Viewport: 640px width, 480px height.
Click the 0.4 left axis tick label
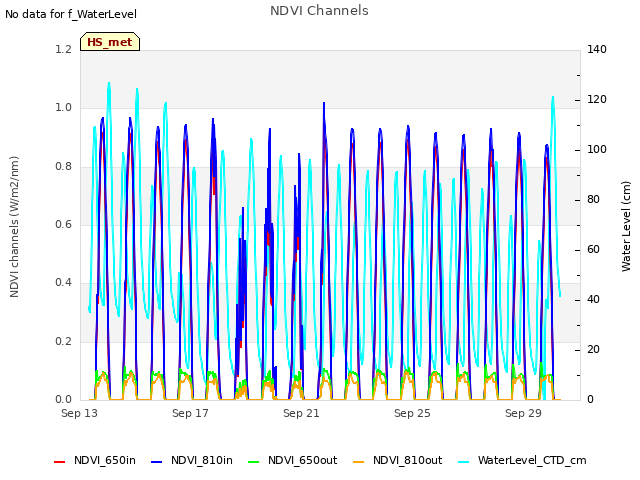pos(64,282)
